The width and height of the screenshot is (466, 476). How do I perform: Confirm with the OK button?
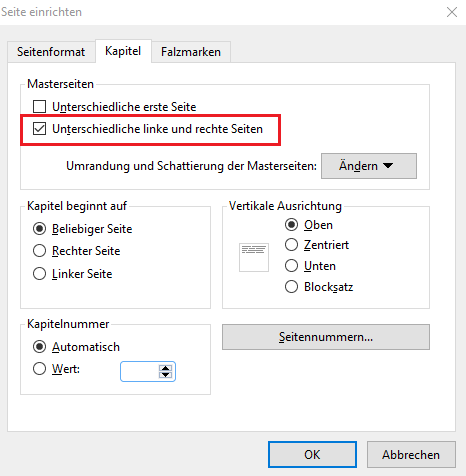(312, 454)
